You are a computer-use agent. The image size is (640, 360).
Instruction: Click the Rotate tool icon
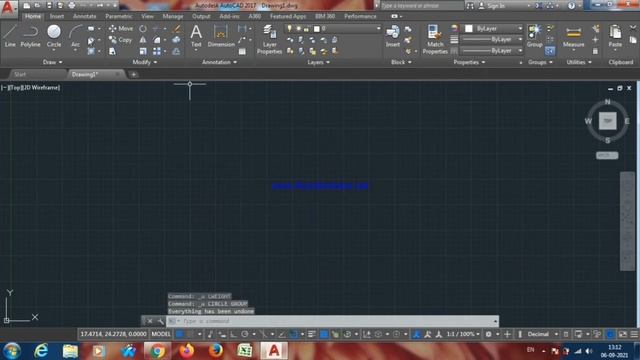[x=142, y=29]
